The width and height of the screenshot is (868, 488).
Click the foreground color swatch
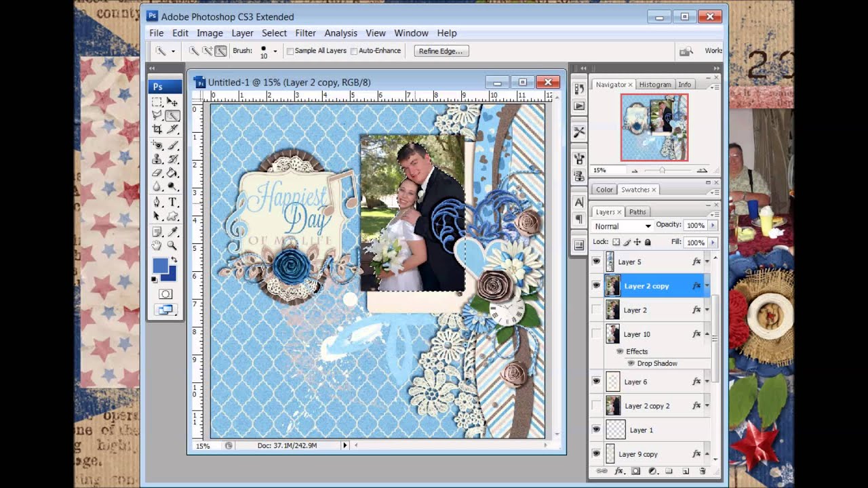(160, 265)
